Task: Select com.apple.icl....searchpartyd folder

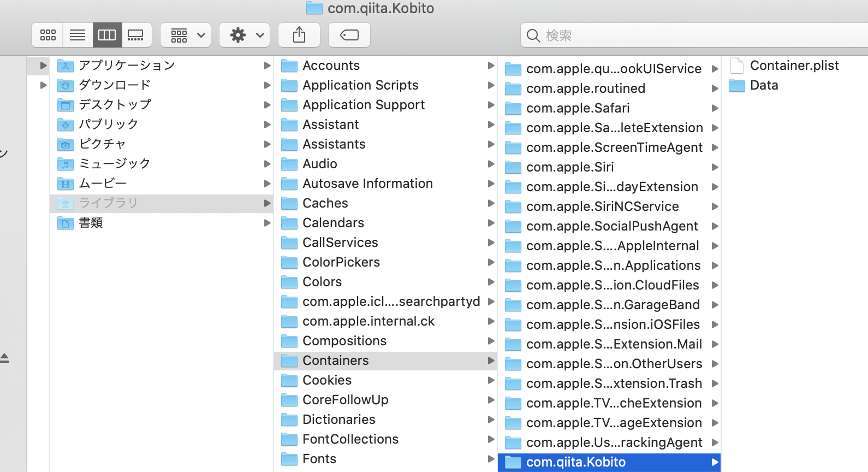Action: pyautogui.click(x=385, y=302)
